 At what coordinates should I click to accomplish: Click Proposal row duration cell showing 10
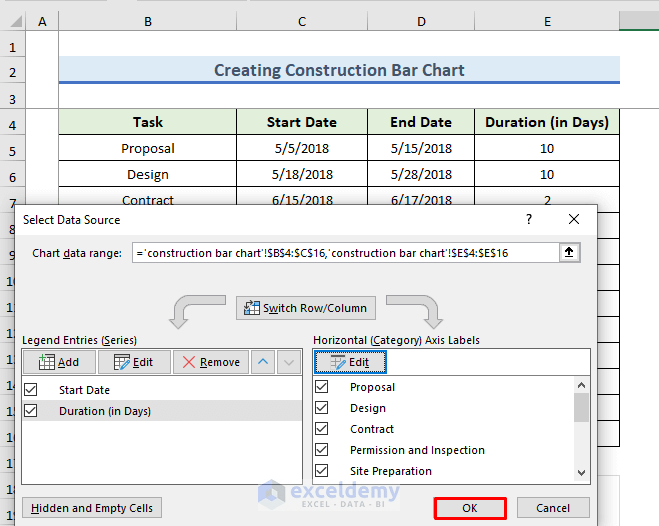[547, 148]
